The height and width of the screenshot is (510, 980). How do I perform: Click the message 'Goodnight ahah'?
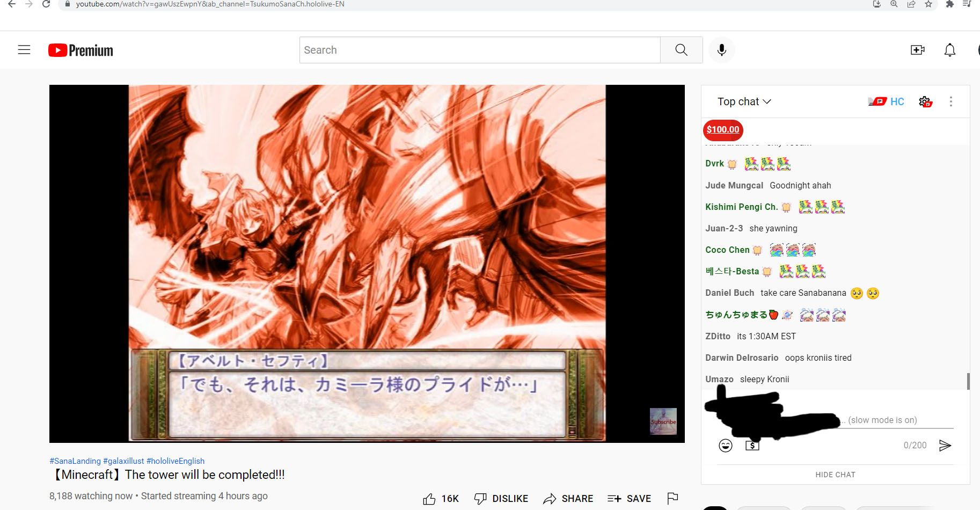tap(800, 185)
